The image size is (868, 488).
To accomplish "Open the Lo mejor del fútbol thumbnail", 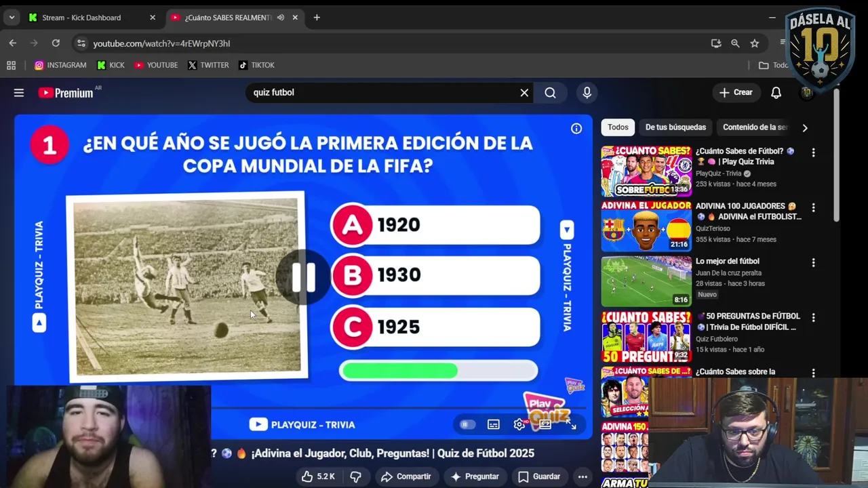I will (x=646, y=281).
